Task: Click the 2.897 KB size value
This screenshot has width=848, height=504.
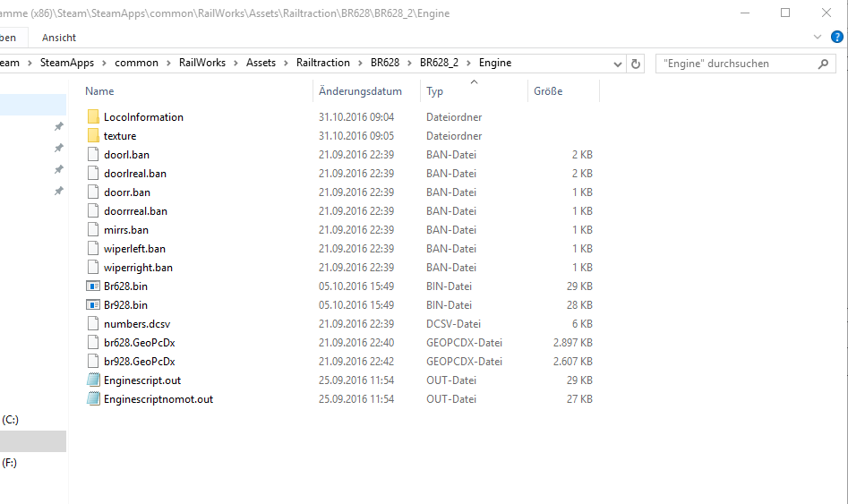Action: click(x=573, y=343)
